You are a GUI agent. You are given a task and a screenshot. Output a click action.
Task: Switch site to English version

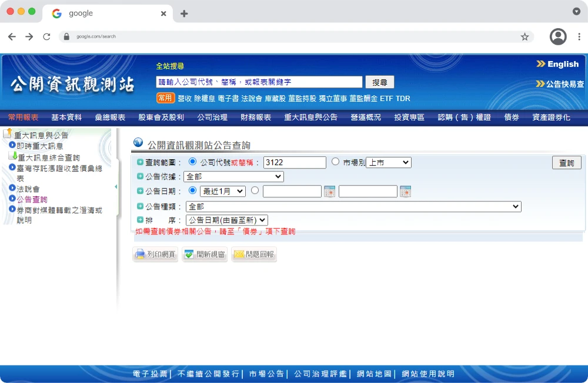[x=557, y=64]
